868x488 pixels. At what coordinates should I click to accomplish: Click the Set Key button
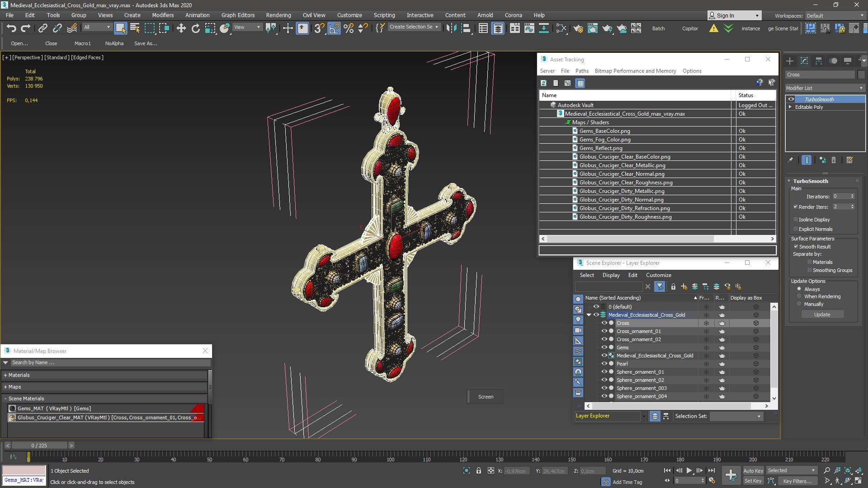[753, 481]
